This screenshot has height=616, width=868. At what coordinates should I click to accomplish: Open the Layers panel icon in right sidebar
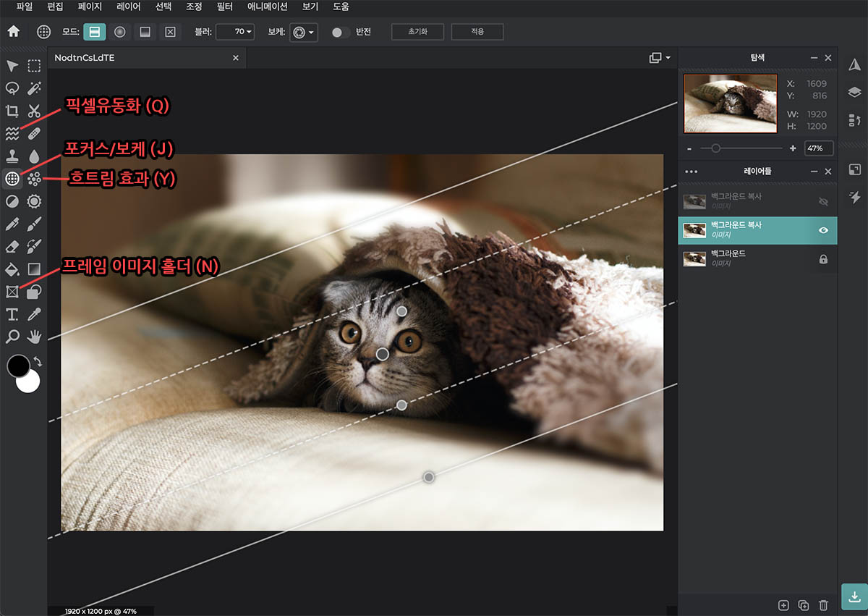tap(854, 92)
